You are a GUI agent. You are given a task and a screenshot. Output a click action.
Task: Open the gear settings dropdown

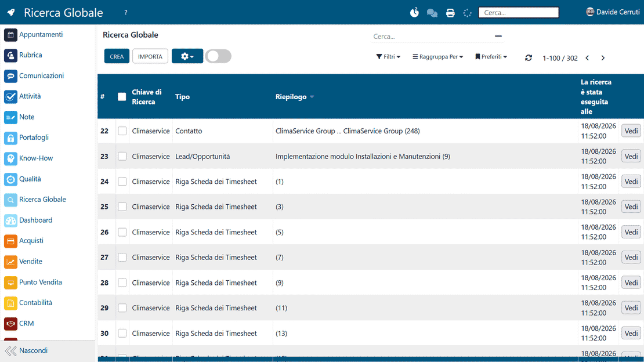[187, 56]
